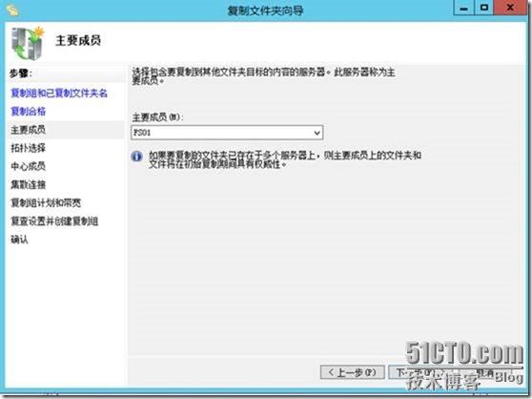Select 复查设置并创建复制组 step in sidebar
Screen dimensions: 532x399
(x=54, y=221)
